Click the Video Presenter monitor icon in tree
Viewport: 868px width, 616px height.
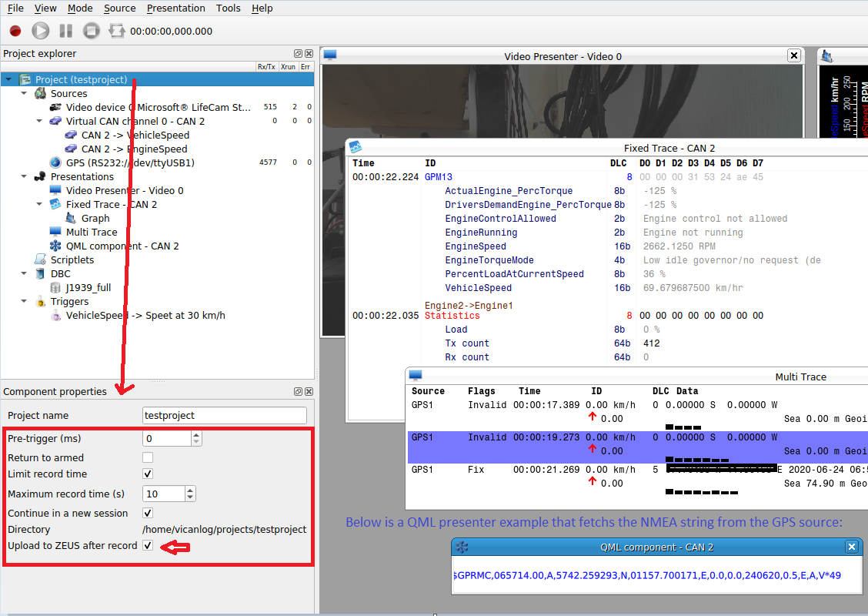(x=55, y=190)
